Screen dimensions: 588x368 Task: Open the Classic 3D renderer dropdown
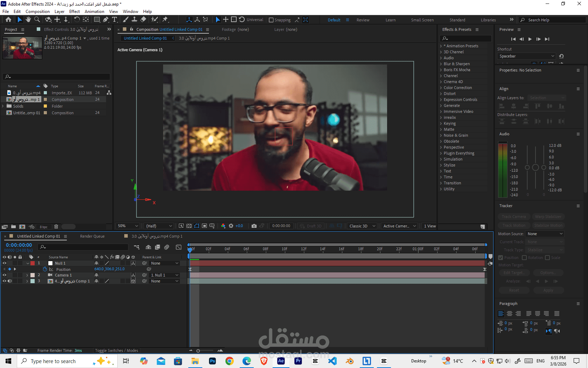(x=362, y=226)
